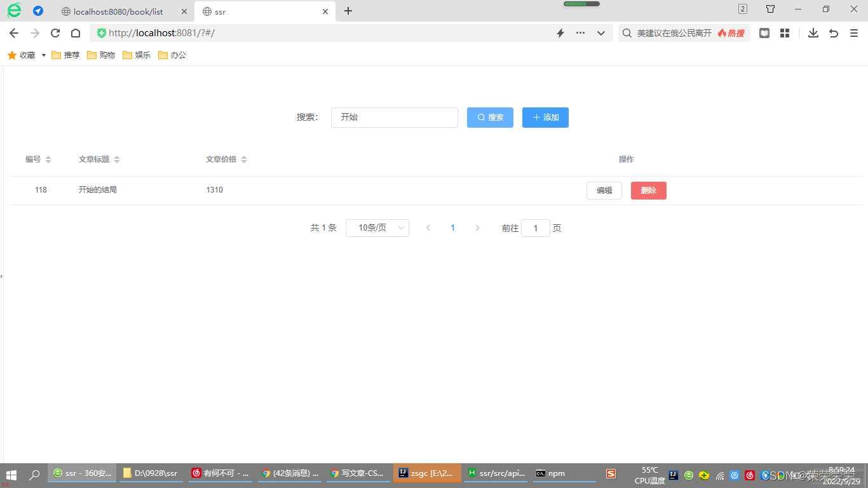Viewport: 868px width, 488px height.
Task: Click the search input containing 开始
Action: click(x=395, y=118)
